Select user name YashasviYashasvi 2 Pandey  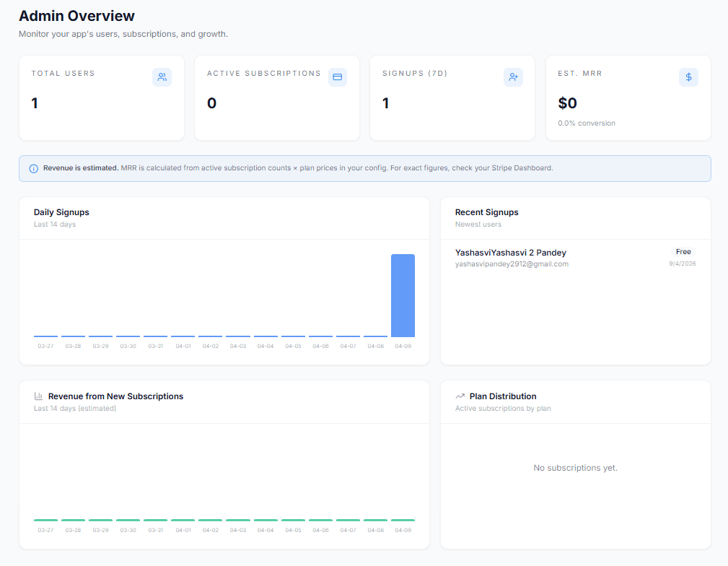[x=511, y=253]
